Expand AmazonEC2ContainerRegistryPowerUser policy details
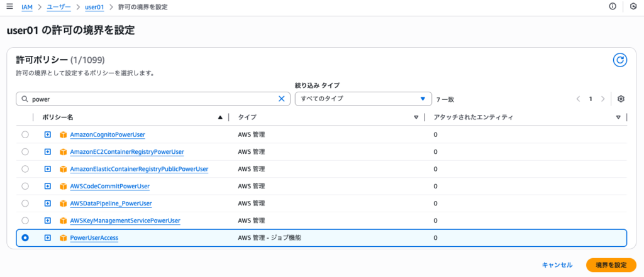 coord(47,152)
